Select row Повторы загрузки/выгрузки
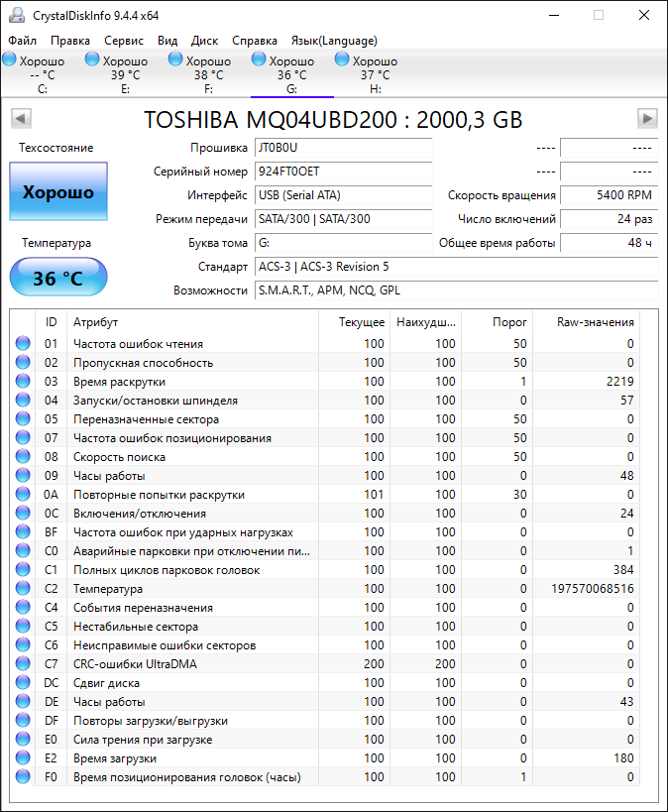This screenshot has height=812, width=668. pyautogui.click(x=326, y=721)
